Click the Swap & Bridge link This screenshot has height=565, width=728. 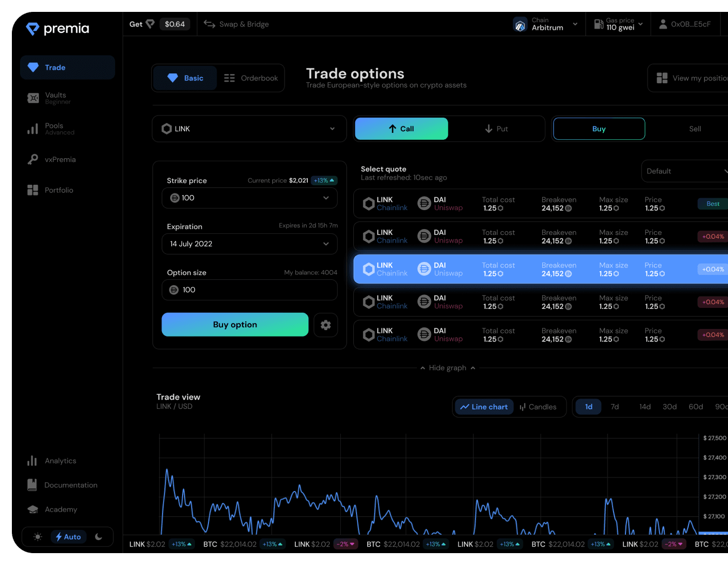coord(237,24)
